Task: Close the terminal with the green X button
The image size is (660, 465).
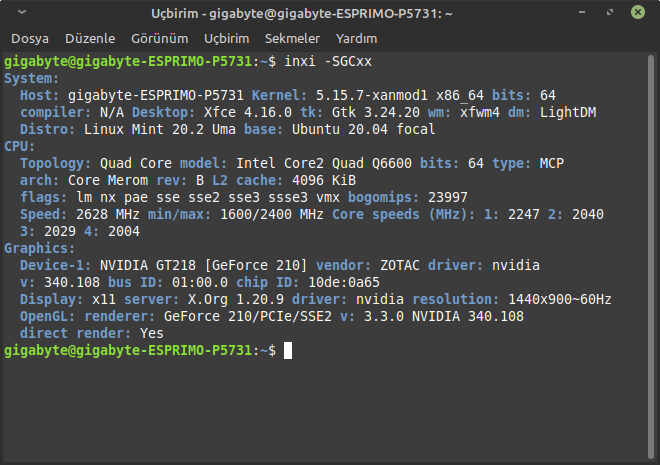Action: [638, 12]
